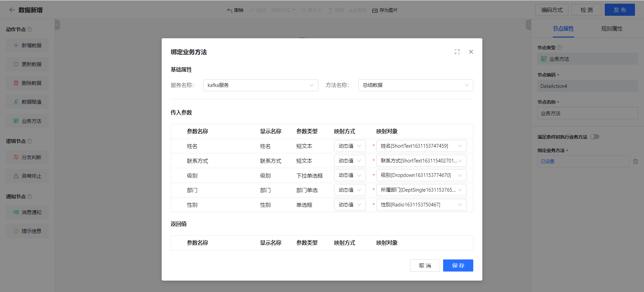
Task: Click help icon next to 逻辑节点
Action: [x=30, y=141]
